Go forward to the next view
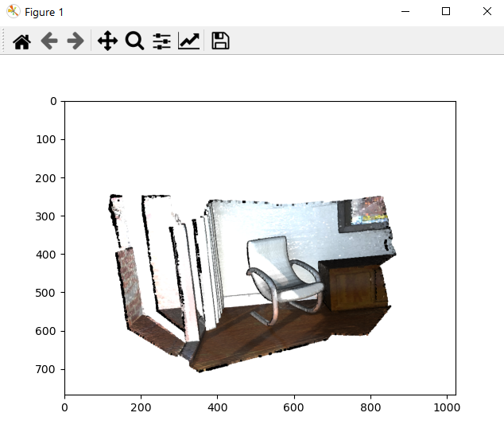Screen dimensions: 504x436 point(76,41)
